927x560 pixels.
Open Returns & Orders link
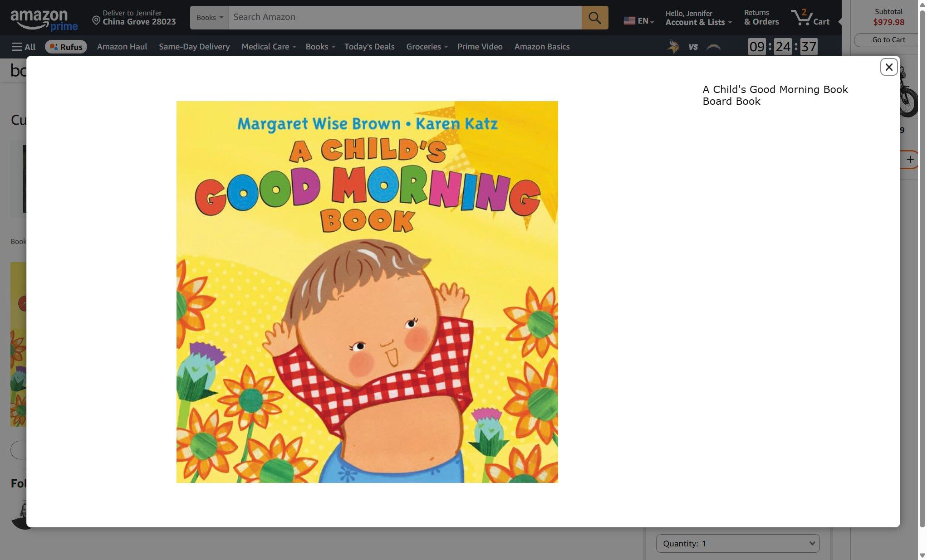761,18
